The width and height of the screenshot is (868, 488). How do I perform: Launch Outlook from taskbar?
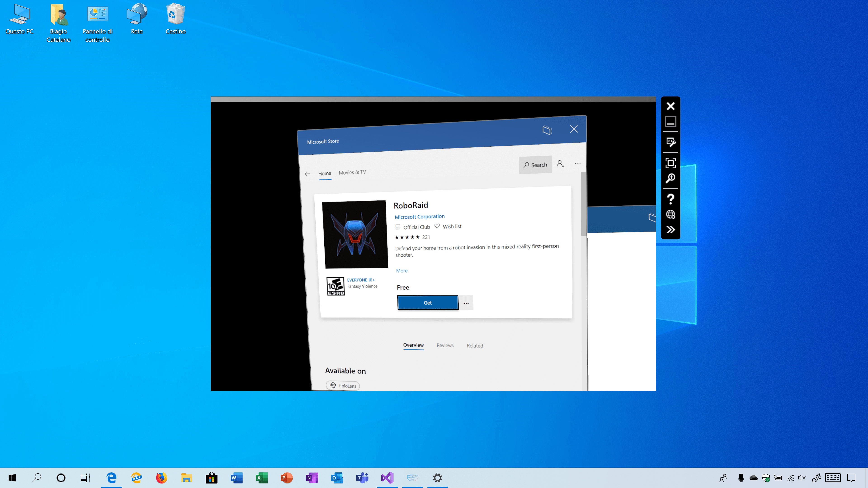337,478
